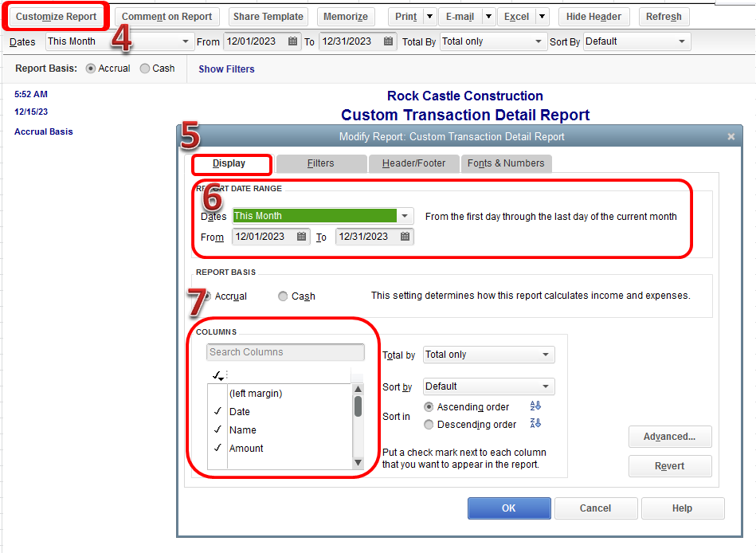Switch to the Header/Footer tab
Viewport: 756px width, 553px height.
click(413, 163)
